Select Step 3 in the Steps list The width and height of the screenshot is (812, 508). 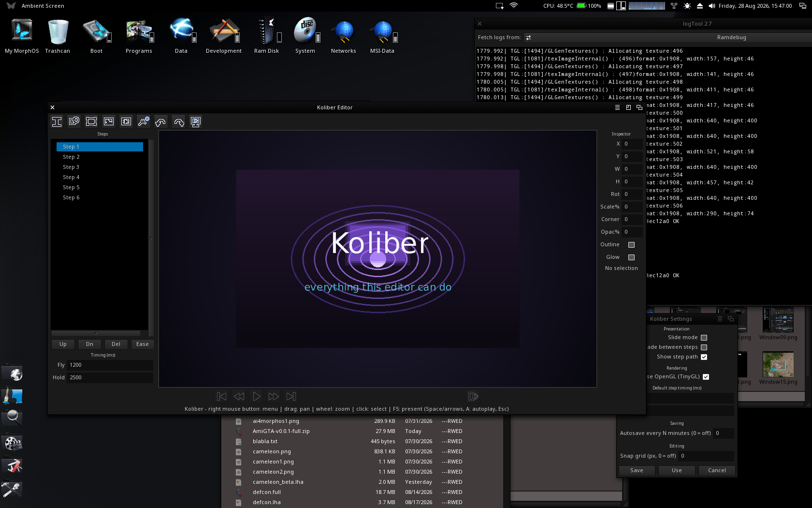coord(100,167)
